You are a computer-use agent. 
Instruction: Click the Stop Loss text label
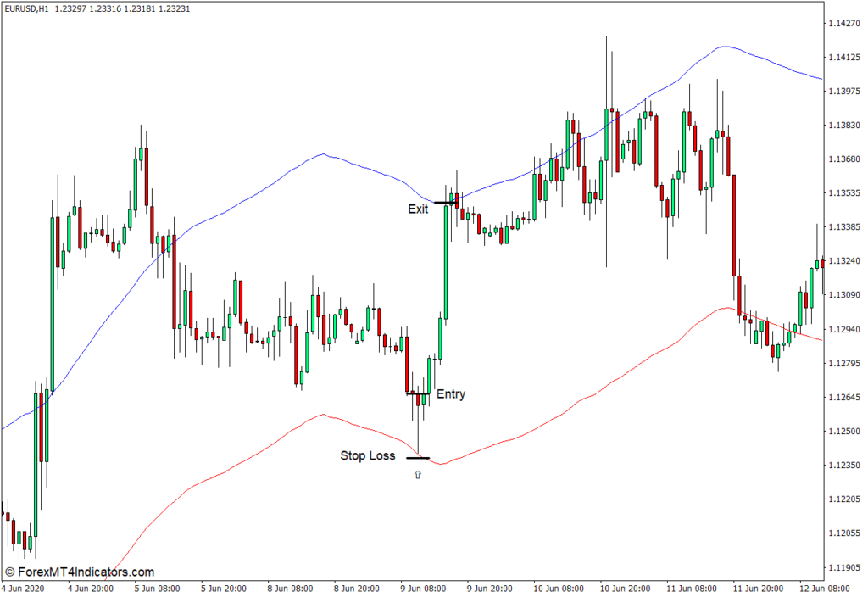(x=367, y=456)
